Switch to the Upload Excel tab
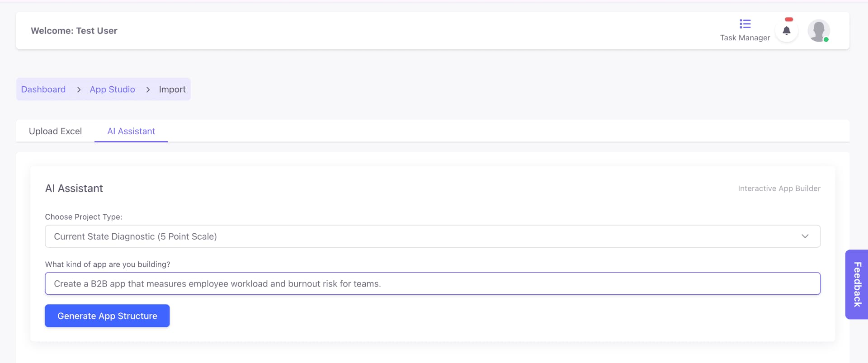The image size is (868, 363). point(55,131)
